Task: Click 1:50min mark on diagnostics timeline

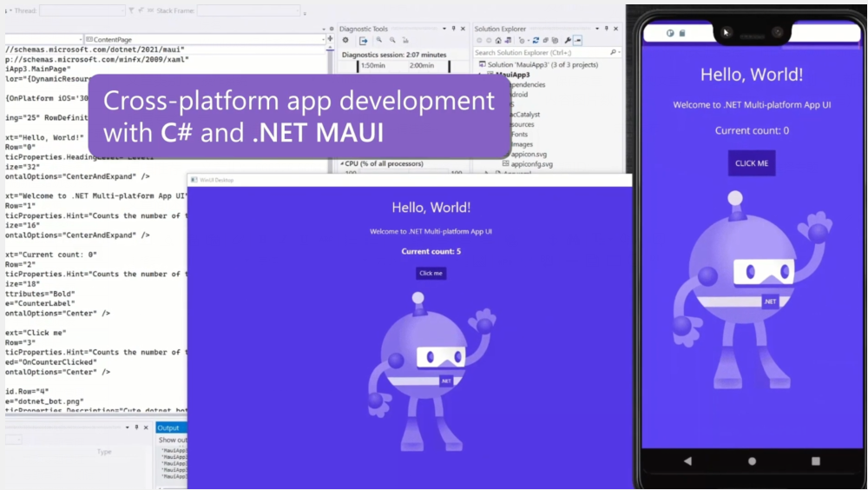Action: (373, 65)
